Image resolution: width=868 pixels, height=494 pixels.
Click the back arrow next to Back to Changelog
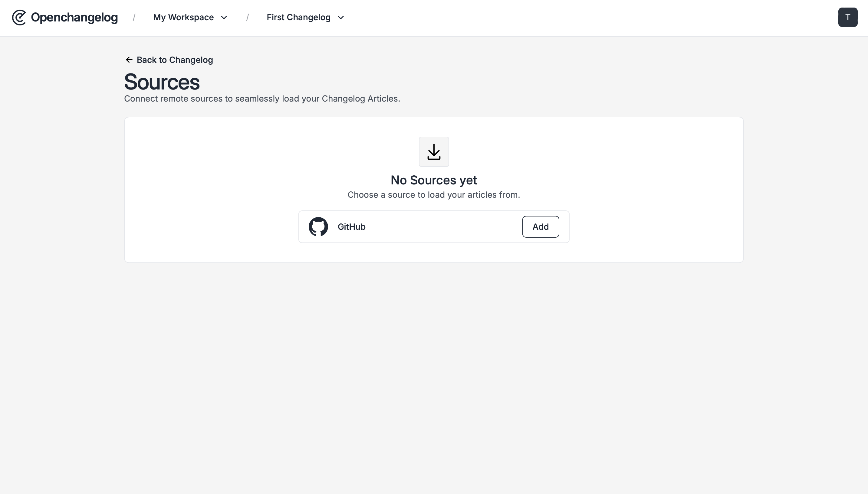tap(130, 60)
